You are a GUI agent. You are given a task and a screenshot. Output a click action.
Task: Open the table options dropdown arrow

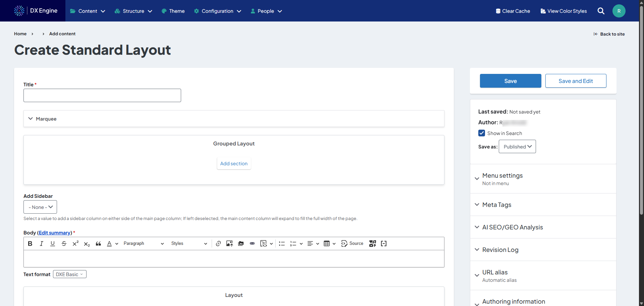[334, 244]
